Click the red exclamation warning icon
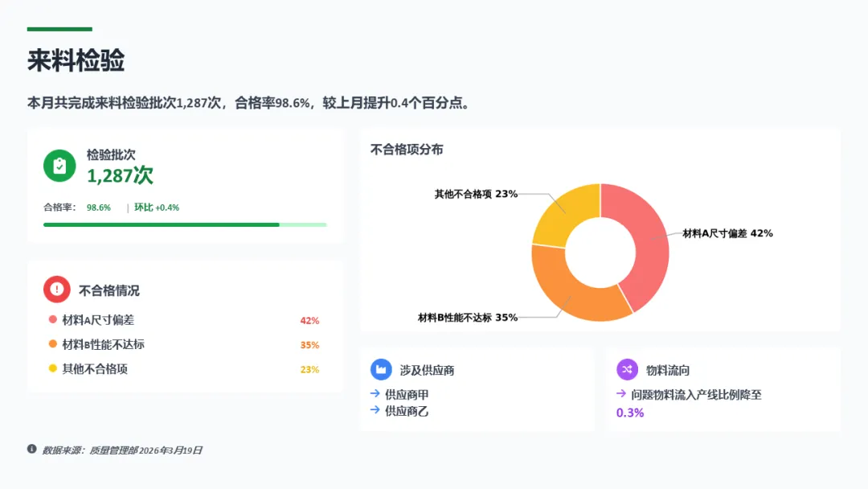868x489 pixels. pyautogui.click(x=56, y=289)
